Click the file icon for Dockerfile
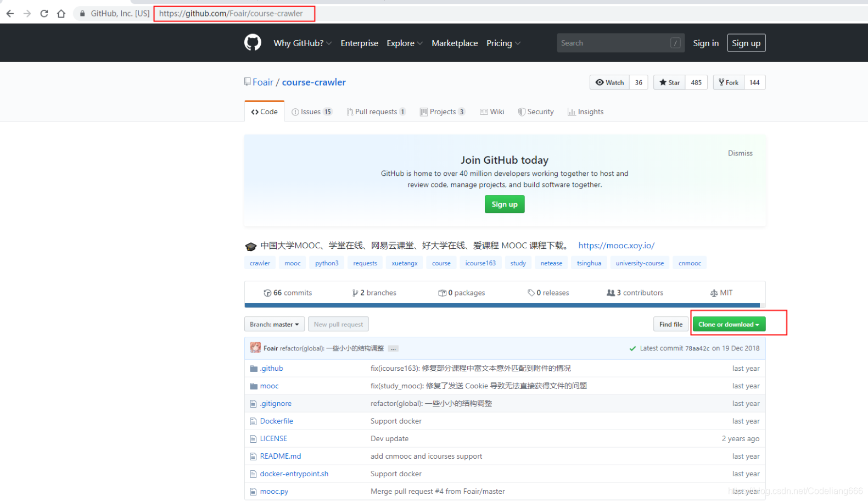Viewport: 868px width, 501px height. (253, 421)
